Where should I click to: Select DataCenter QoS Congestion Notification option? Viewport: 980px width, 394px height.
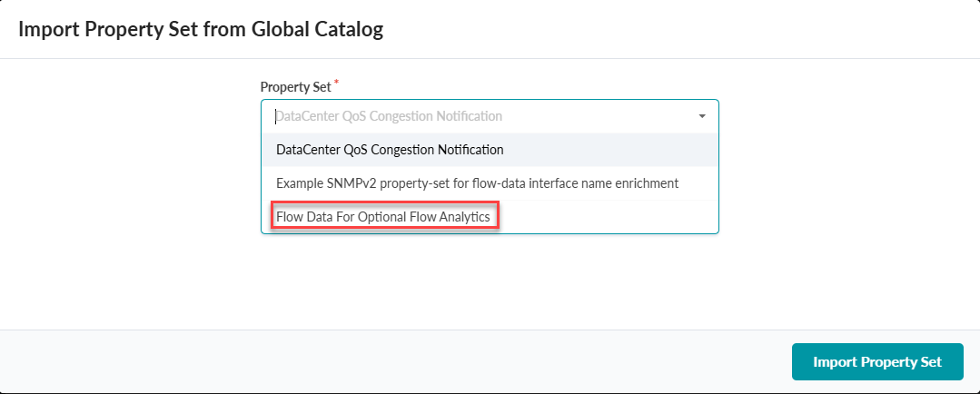tap(390, 150)
